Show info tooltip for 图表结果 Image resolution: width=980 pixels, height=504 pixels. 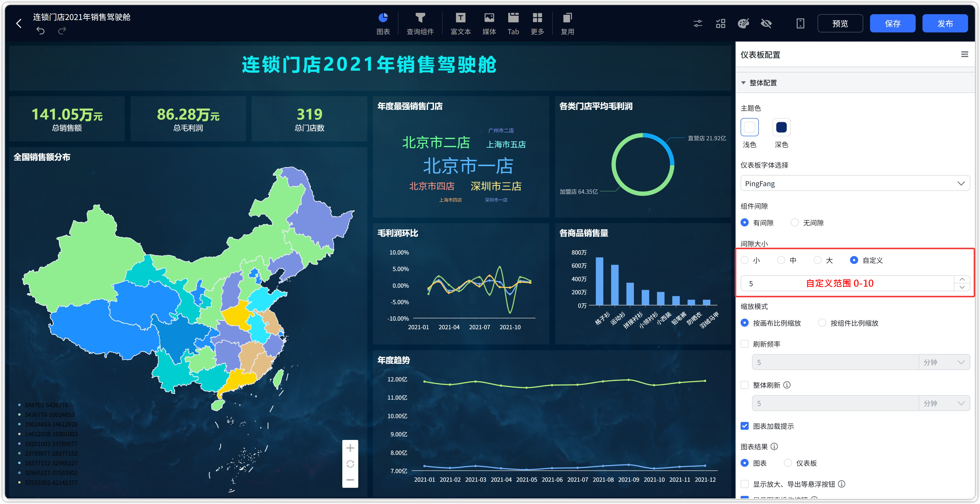774,446
